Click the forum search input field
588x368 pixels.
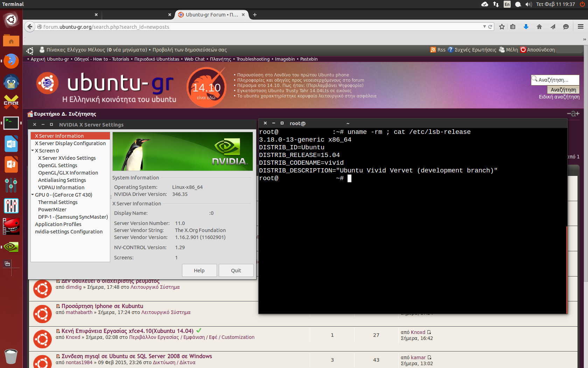pos(555,80)
